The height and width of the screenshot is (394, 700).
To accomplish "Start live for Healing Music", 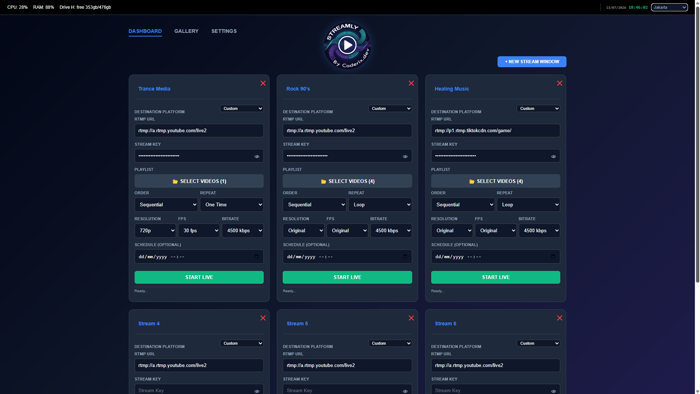I will click(496, 277).
